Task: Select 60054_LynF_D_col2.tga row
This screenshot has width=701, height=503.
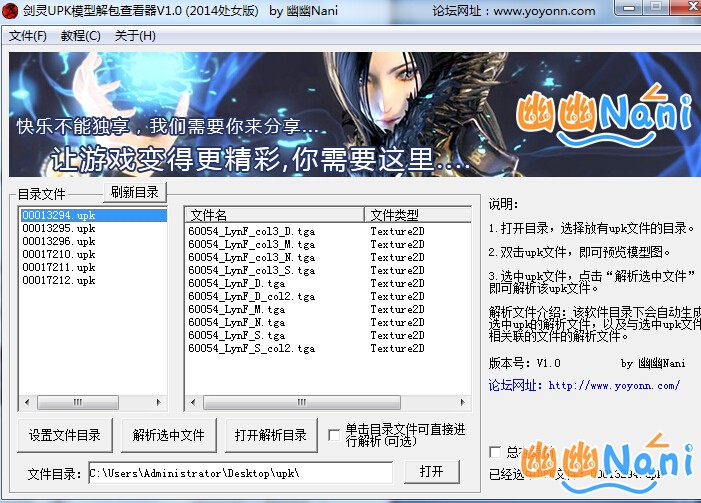Action: [x=328, y=296]
